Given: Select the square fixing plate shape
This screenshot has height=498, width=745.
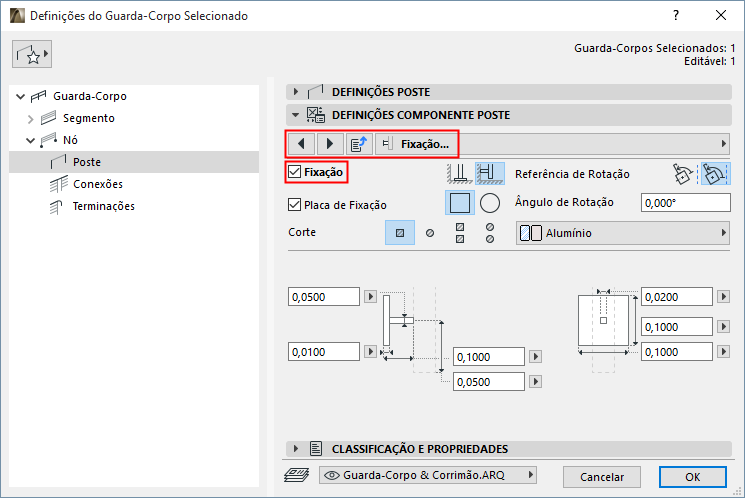Looking at the screenshot, I should point(459,204).
